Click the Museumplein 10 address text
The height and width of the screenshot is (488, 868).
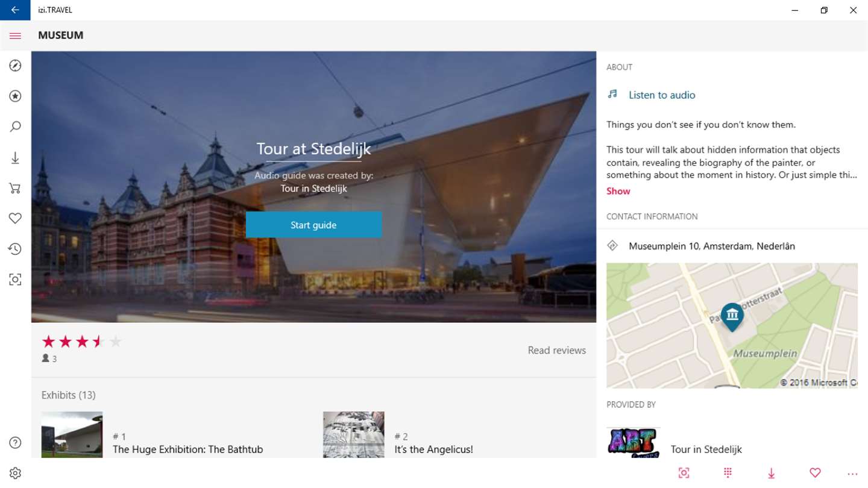click(x=712, y=246)
